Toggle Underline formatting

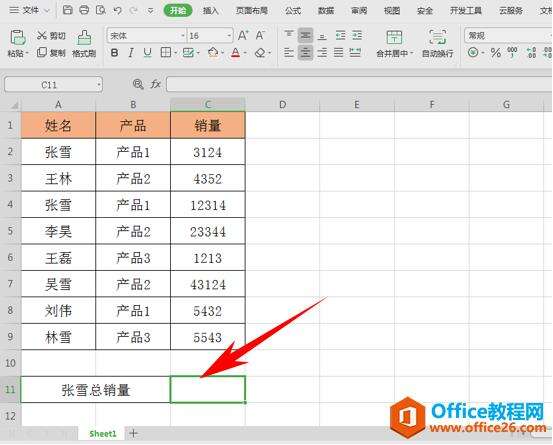tap(147, 53)
